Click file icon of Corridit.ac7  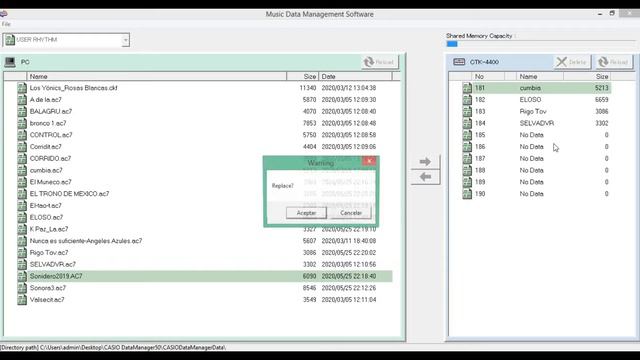pos(22,147)
